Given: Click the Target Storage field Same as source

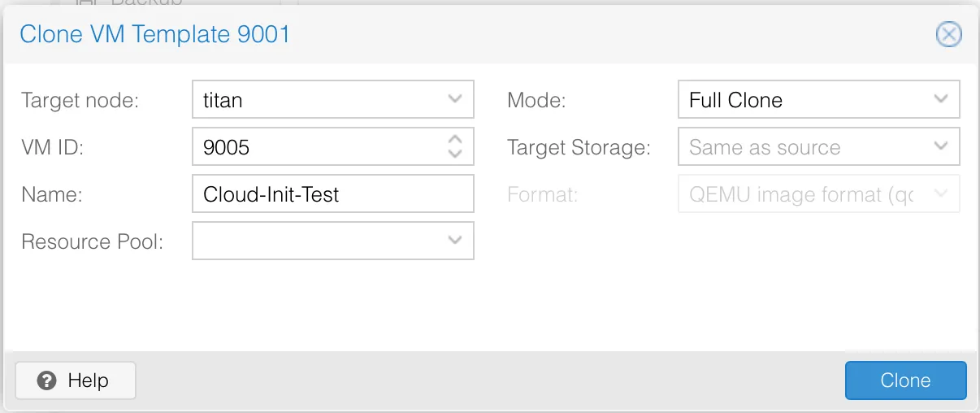Looking at the screenshot, I should pos(819,146).
